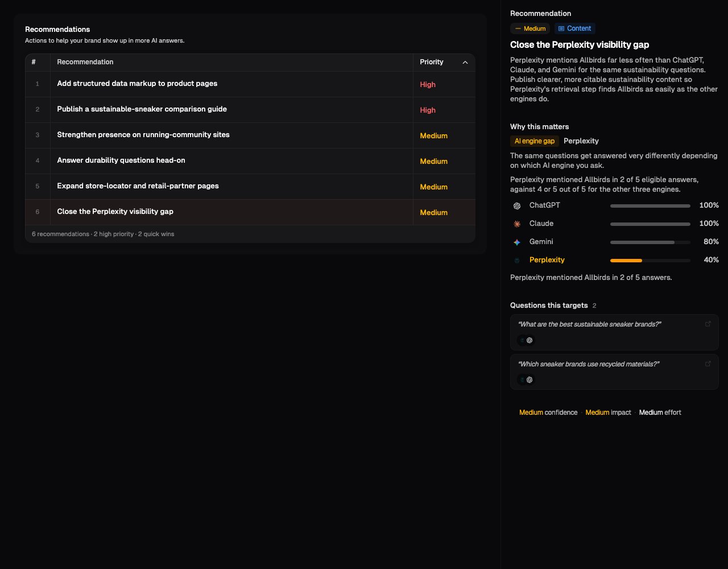This screenshot has width=728, height=569.
Task: Click the Claude logo in engine list
Action: click(x=517, y=224)
